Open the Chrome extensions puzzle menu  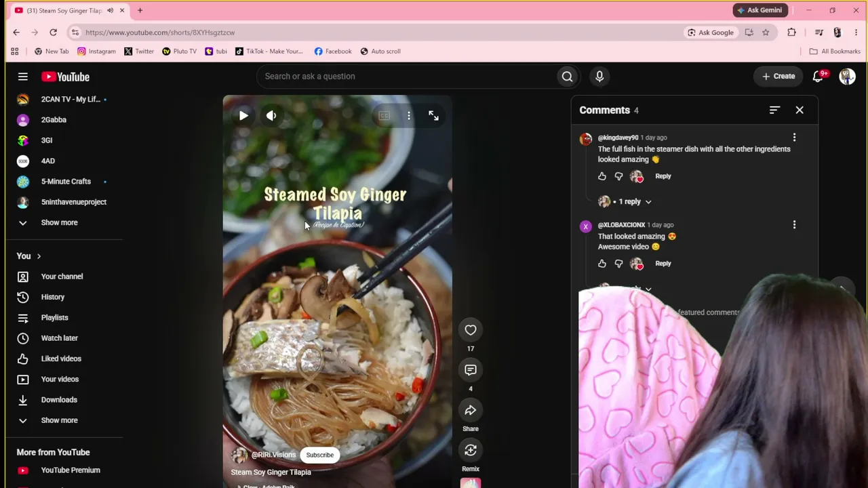tap(791, 33)
